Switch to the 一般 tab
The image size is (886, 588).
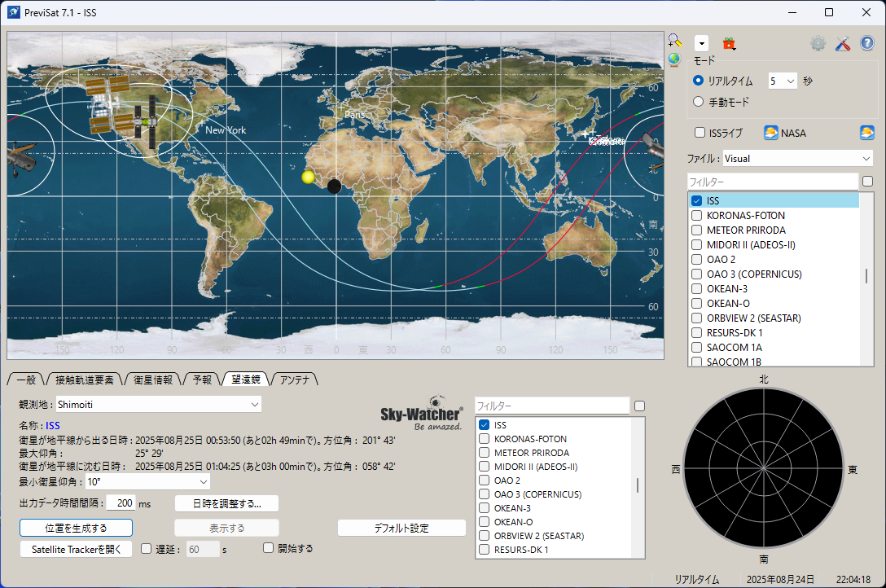[x=26, y=380]
